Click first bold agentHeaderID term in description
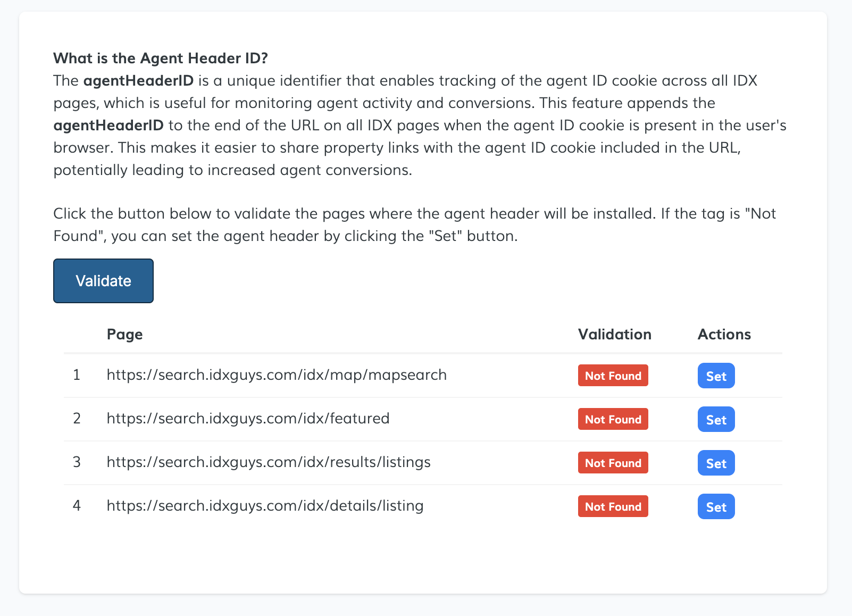Image resolution: width=852 pixels, height=616 pixels. [138, 81]
